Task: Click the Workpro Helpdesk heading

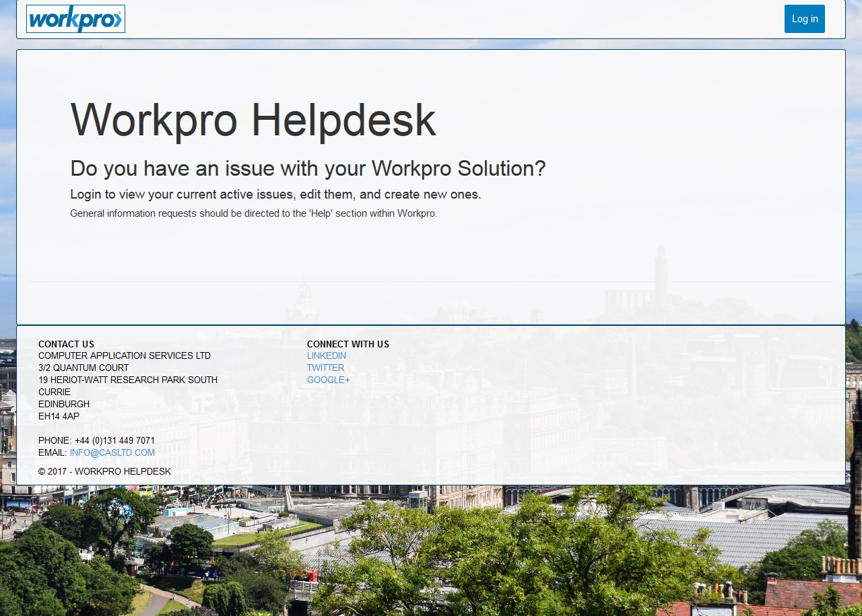Action: tap(253, 121)
